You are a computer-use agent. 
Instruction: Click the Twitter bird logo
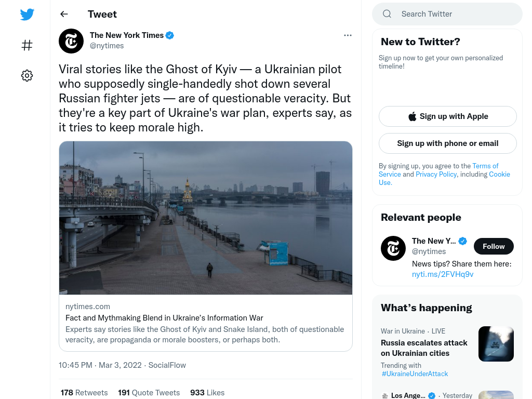point(27,15)
